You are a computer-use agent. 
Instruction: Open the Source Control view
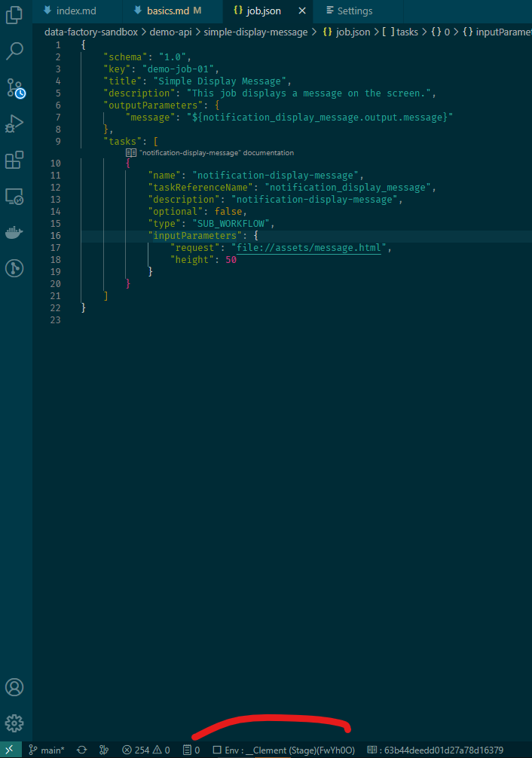[15, 88]
